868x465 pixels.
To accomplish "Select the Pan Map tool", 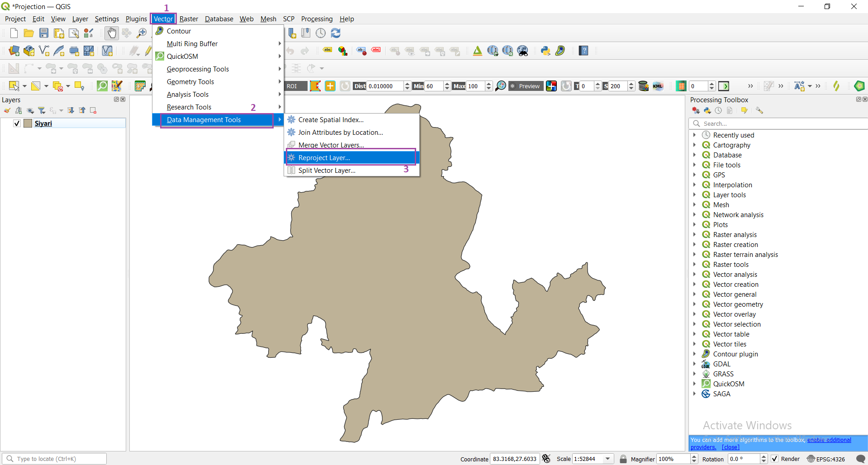I will 112,33.
